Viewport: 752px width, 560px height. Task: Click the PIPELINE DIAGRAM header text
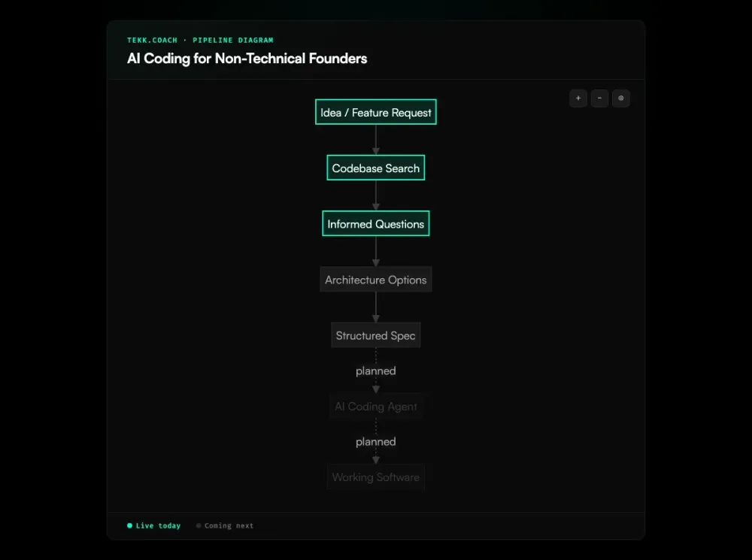233,40
